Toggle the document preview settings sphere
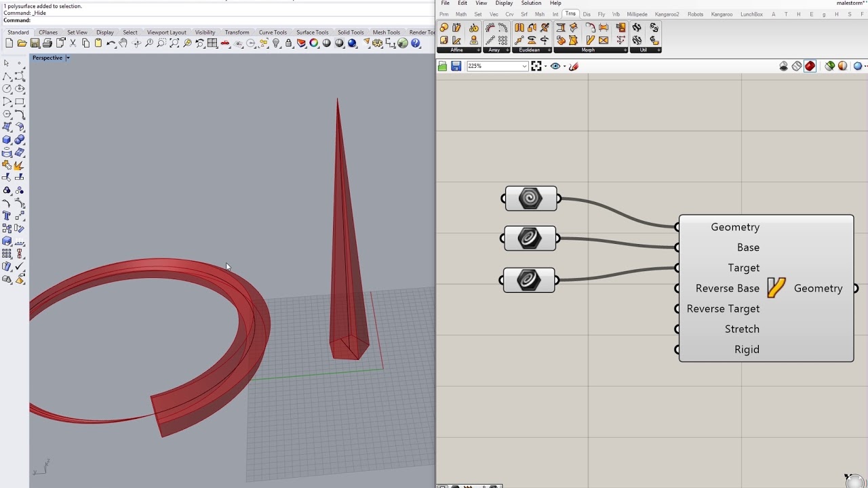Screen dimensions: 868x488 point(842,66)
